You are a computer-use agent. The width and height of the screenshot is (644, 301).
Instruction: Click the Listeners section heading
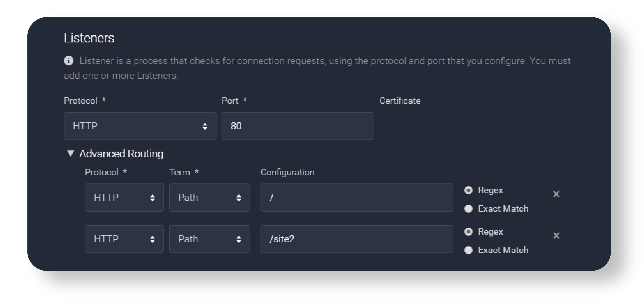click(89, 38)
